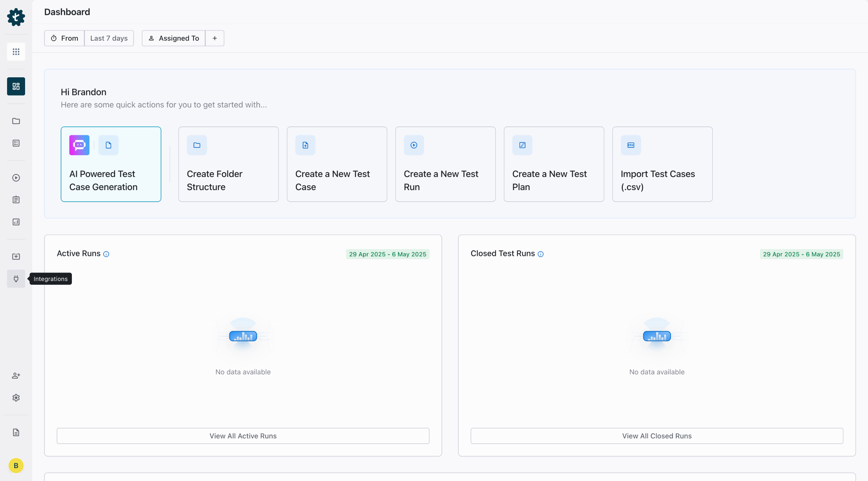Click View All Active Runs button
The image size is (868, 481).
coord(243,436)
